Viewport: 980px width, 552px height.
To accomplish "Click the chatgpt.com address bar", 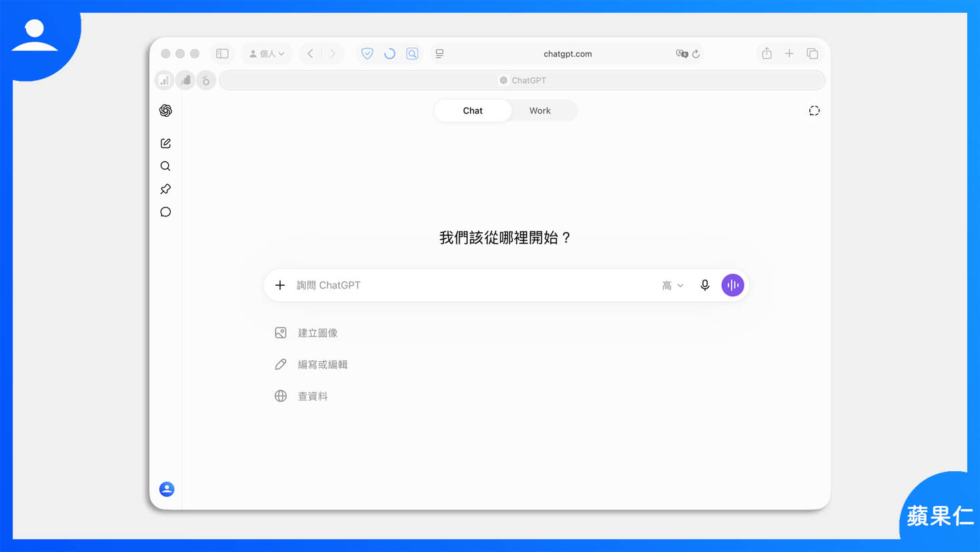I will (x=568, y=53).
